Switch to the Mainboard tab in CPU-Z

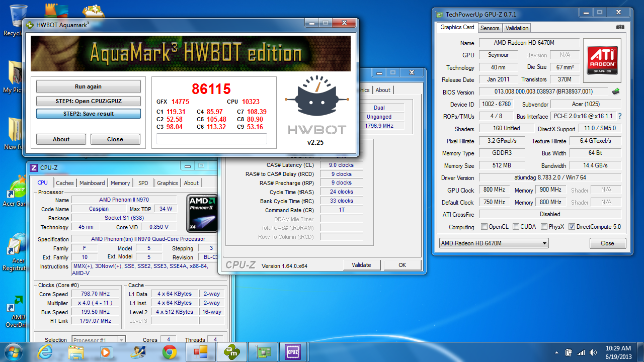click(92, 183)
